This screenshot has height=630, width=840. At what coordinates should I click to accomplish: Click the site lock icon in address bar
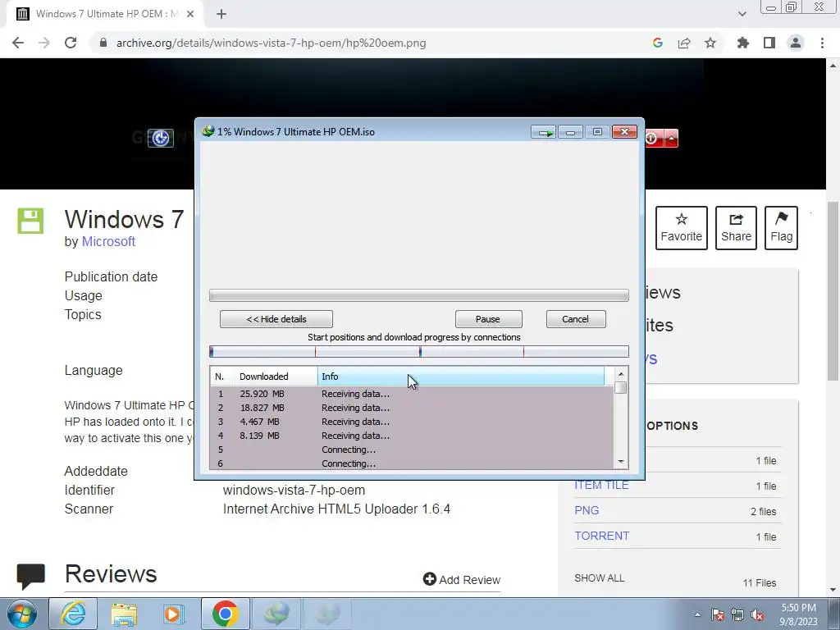[x=103, y=43]
